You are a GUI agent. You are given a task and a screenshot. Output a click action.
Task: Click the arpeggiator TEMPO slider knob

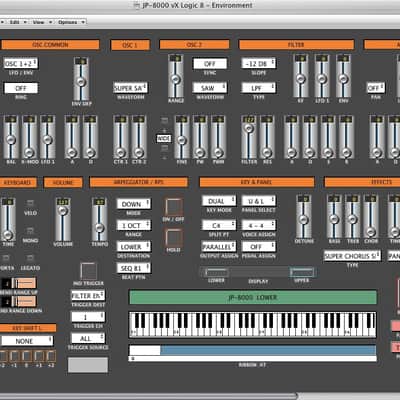click(x=99, y=228)
